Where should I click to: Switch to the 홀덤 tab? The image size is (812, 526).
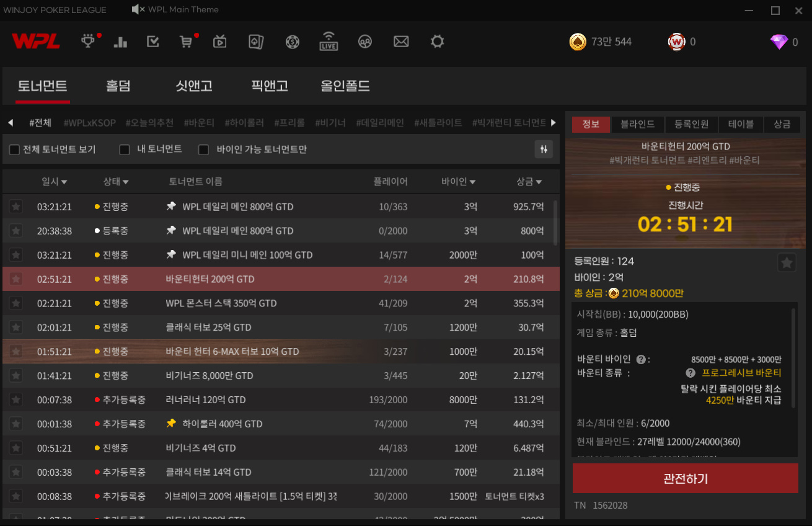point(118,86)
